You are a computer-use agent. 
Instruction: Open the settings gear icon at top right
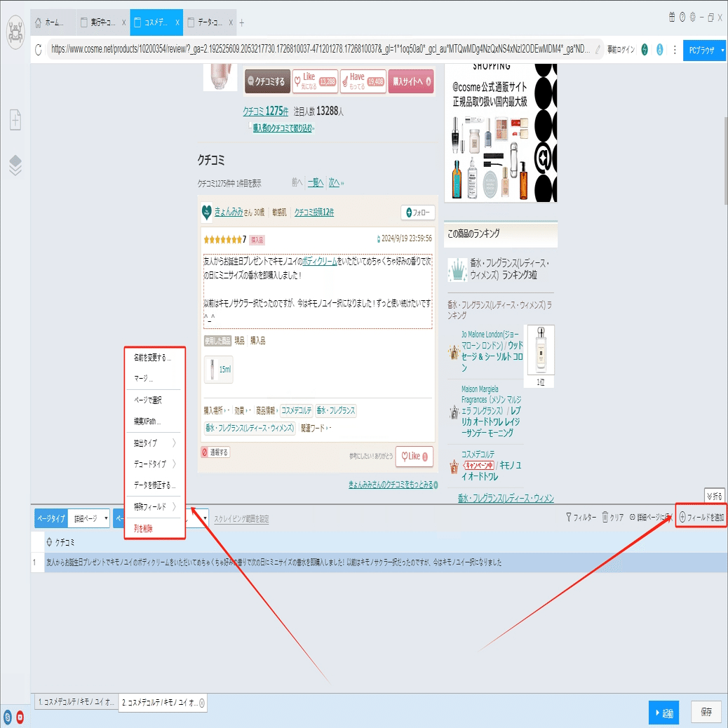click(693, 17)
